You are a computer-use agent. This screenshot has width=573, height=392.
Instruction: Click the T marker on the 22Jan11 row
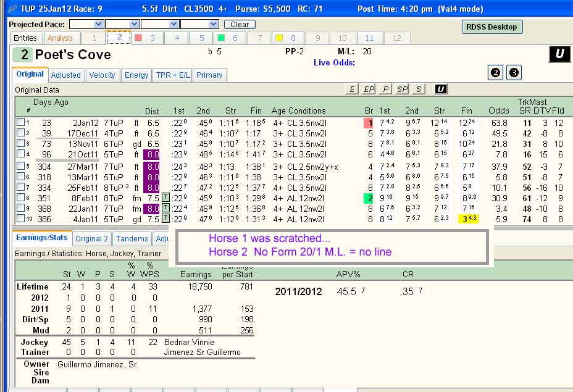[165, 208]
